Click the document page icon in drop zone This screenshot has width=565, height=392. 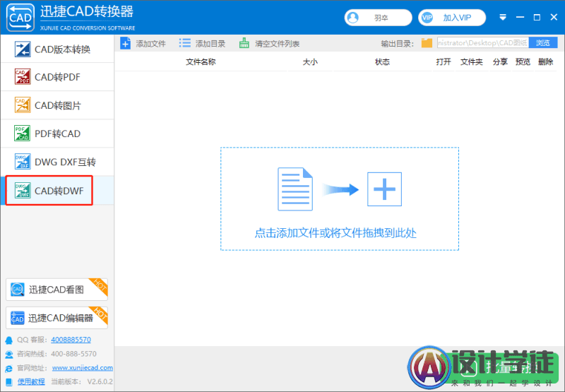click(295, 189)
